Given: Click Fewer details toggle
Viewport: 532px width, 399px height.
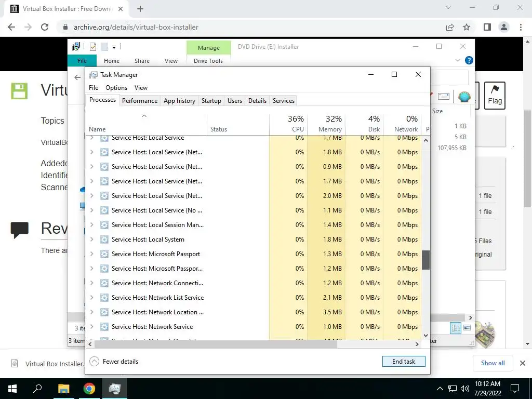Looking at the screenshot, I should click(114, 362).
